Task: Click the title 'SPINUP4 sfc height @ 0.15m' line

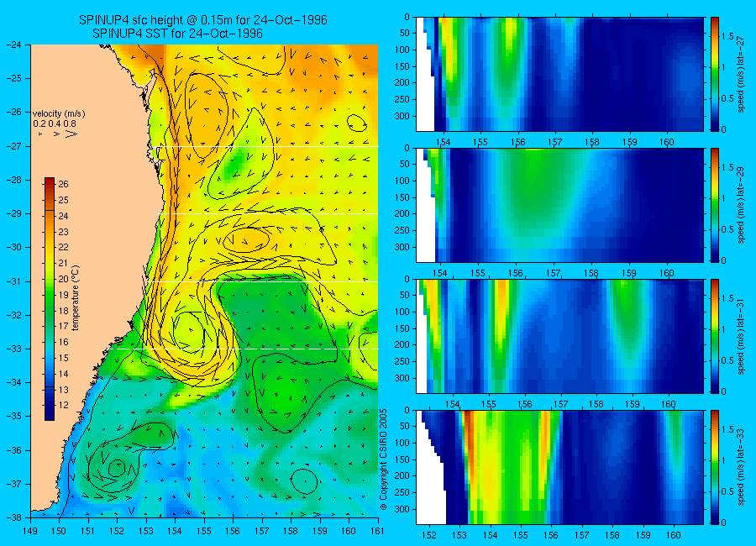Action: click(x=203, y=20)
